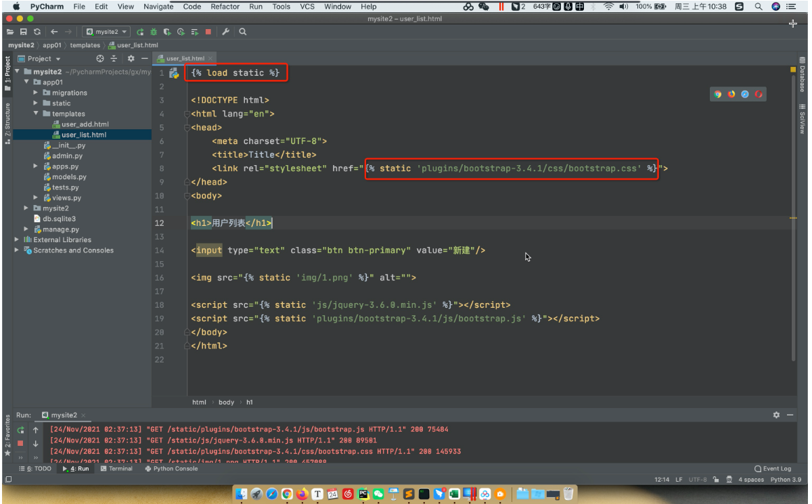Rerun mysite2 from Run panel icon

tap(21, 430)
